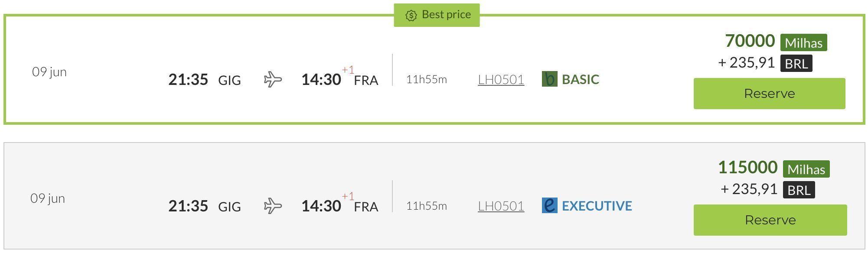Open LH0501 flight details in Basic row

click(501, 79)
